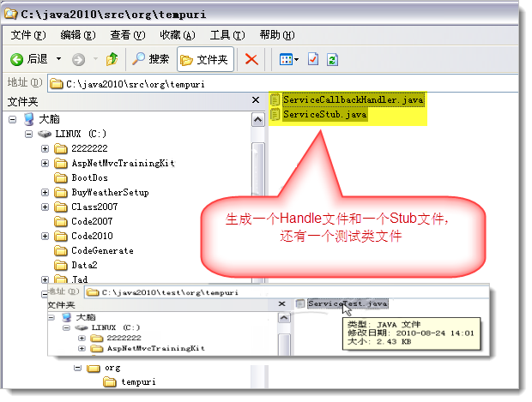
Task: Click the checkmark document toolbar icon
Action: click(313, 59)
